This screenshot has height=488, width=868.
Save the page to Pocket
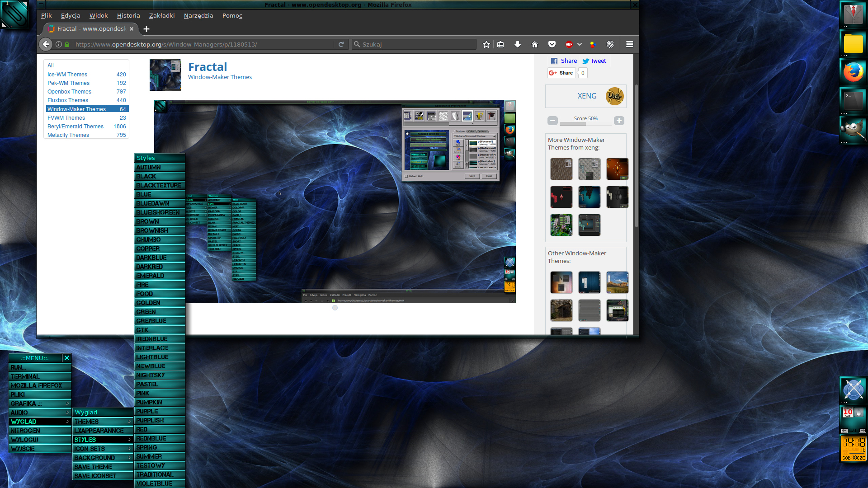tap(552, 44)
